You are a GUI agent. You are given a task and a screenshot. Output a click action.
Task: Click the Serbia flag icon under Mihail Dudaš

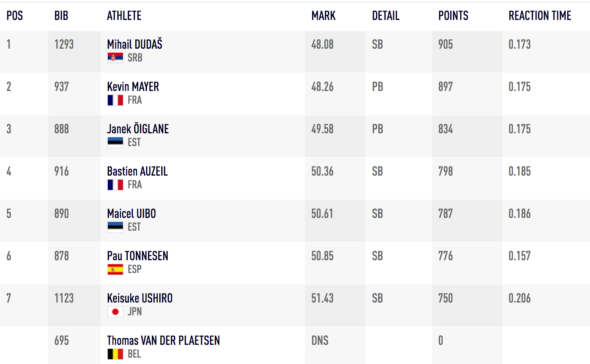pyautogui.click(x=115, y=58)
